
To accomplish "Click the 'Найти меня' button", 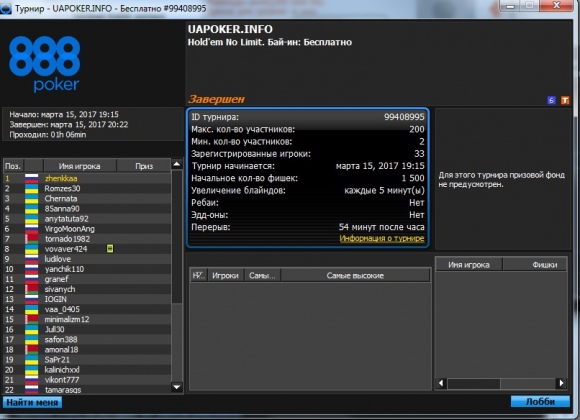I will 32,403.
